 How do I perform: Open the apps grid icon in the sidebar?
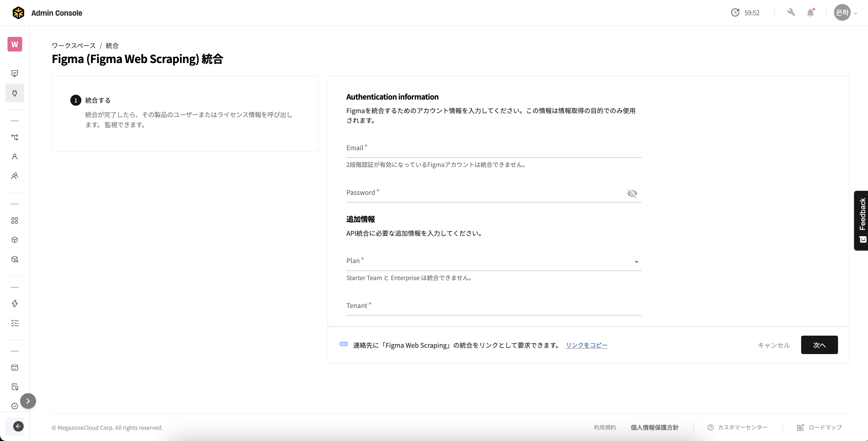[15, 221]
